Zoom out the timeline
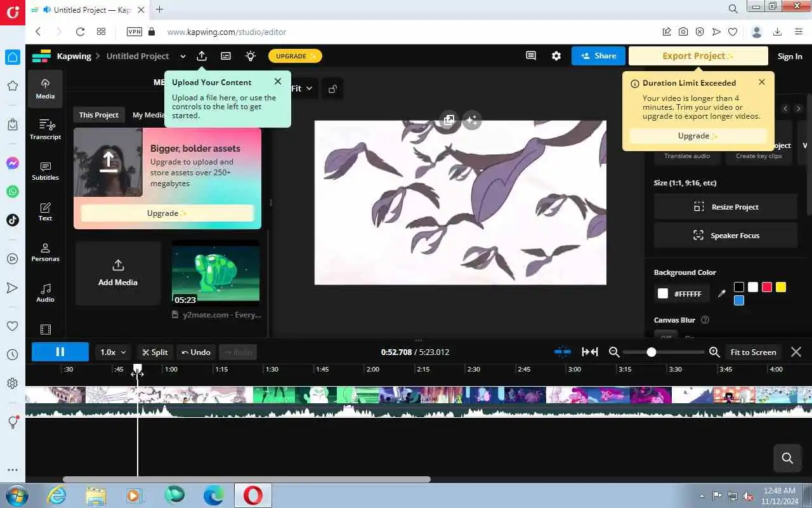The width and height of the screenshot is (812, 508). coord(613,352)
